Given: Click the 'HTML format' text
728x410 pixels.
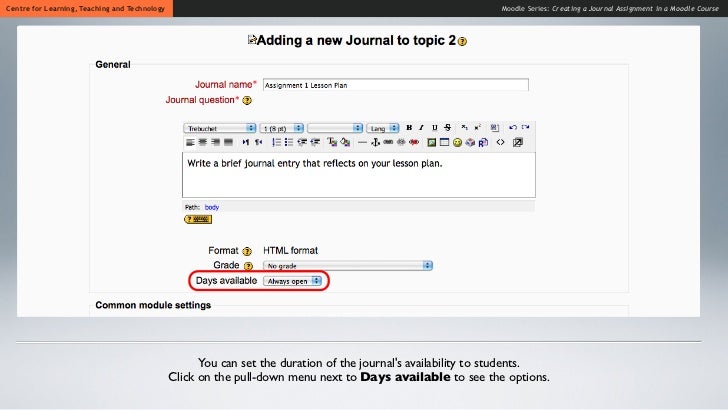Looking at the screenshot, I should [291, 251].
